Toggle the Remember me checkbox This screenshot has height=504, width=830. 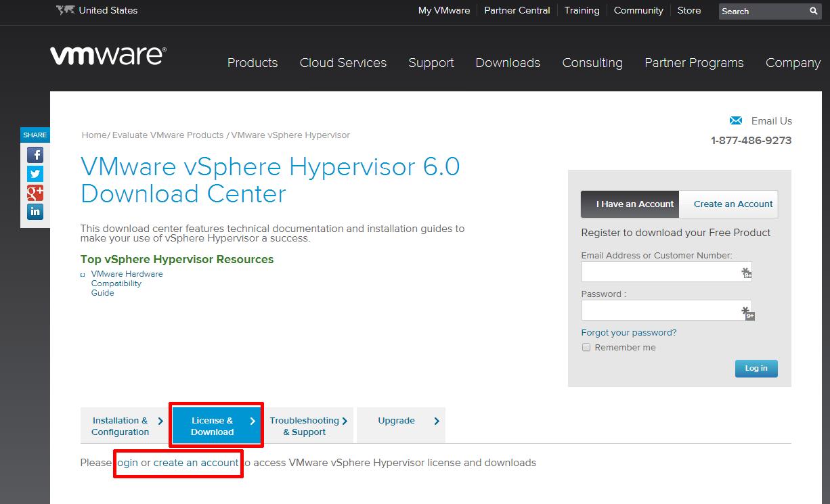coord(586,347)
